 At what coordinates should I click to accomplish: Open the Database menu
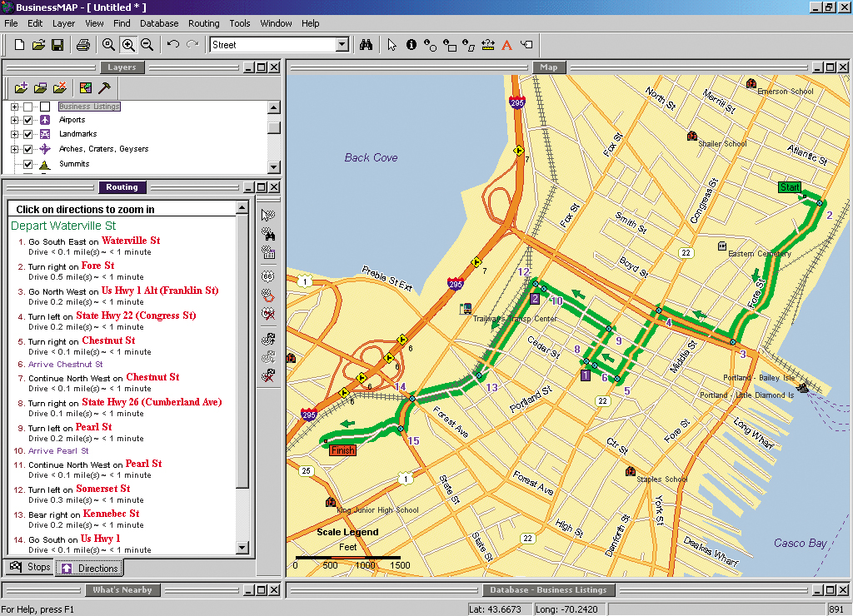point(159,23)
